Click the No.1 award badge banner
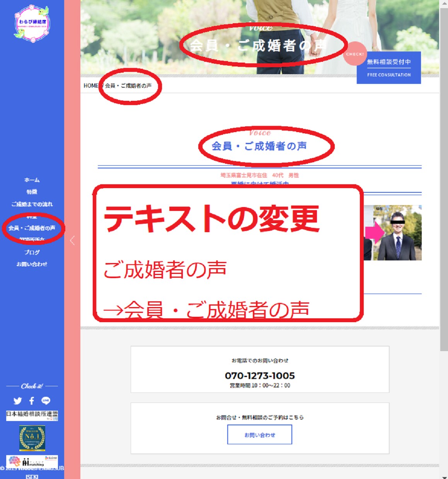The image size is (448, 479). (32, 438)
